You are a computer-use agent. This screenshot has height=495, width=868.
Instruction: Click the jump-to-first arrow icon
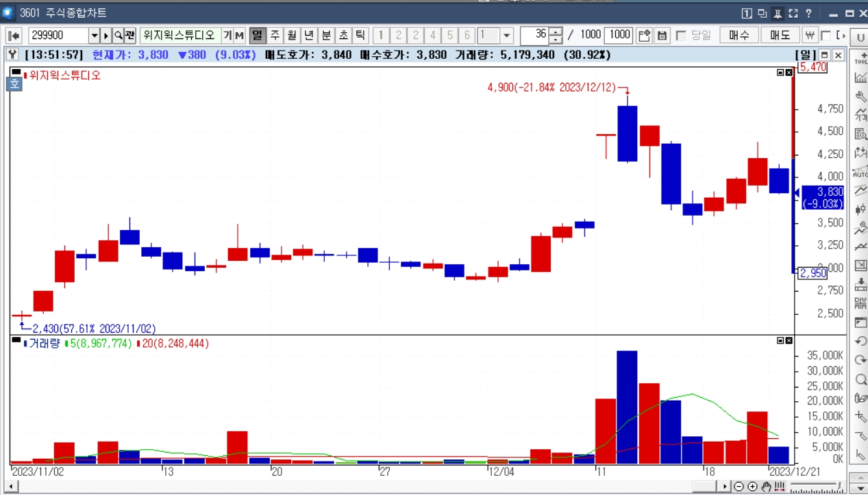pos(14,36)
